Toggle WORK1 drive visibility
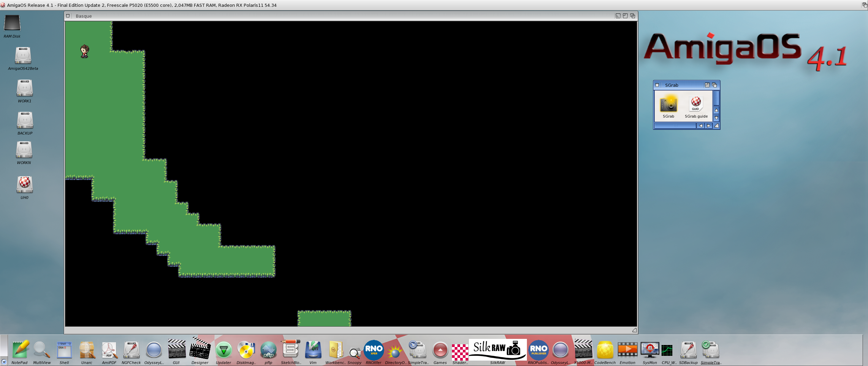The image size is (868, 366). click(25, 90)
